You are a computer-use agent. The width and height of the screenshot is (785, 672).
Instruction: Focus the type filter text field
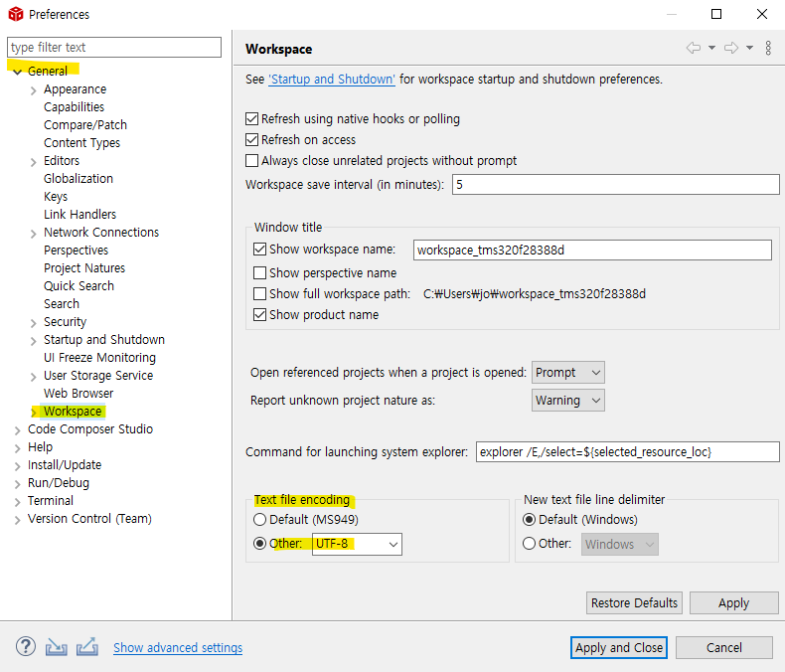[x=114, y=47]
